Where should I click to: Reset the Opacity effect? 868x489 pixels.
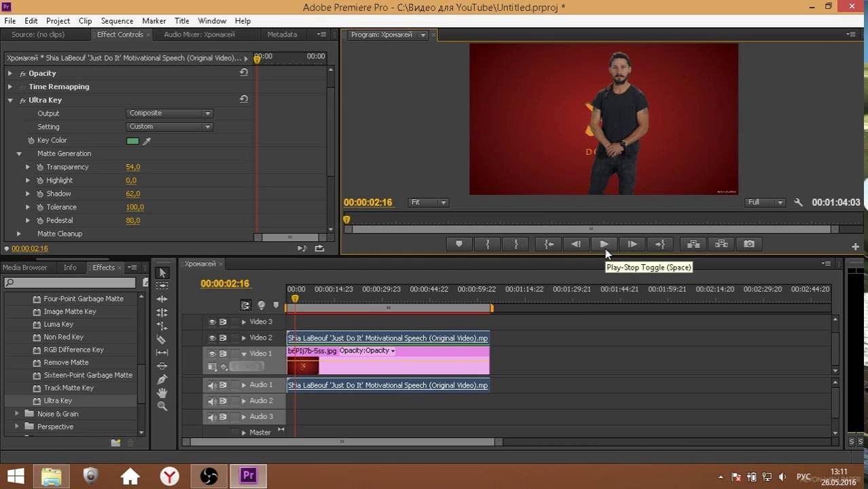tap(244, 72)
